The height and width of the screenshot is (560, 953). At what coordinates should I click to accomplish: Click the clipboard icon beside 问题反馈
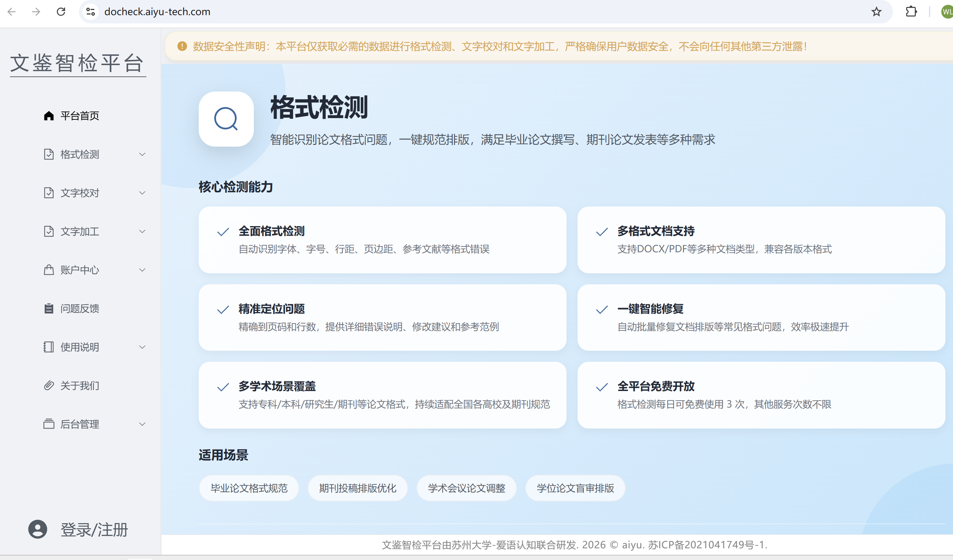pos(49,308)
